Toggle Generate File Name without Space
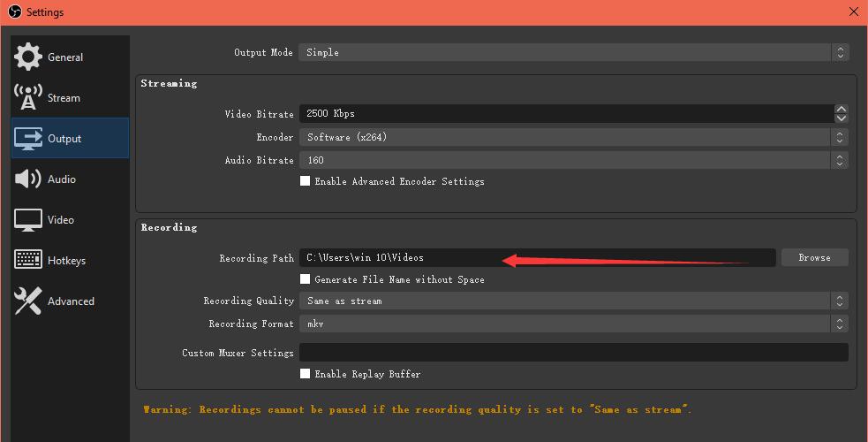This screenshot has width=868, height=442. (305, 278)
